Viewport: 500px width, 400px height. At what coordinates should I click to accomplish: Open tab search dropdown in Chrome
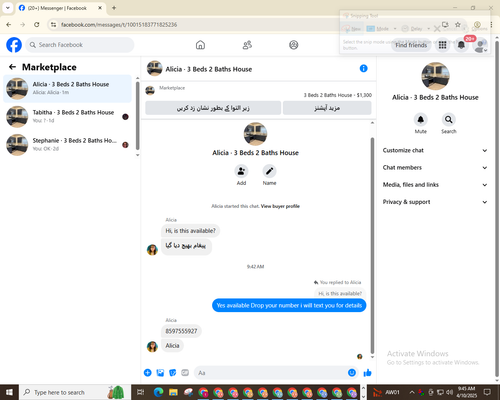pos(7,8)
